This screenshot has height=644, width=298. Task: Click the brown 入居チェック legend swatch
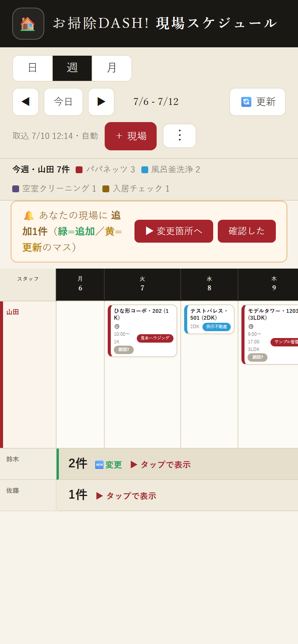(x=106, y=189)
